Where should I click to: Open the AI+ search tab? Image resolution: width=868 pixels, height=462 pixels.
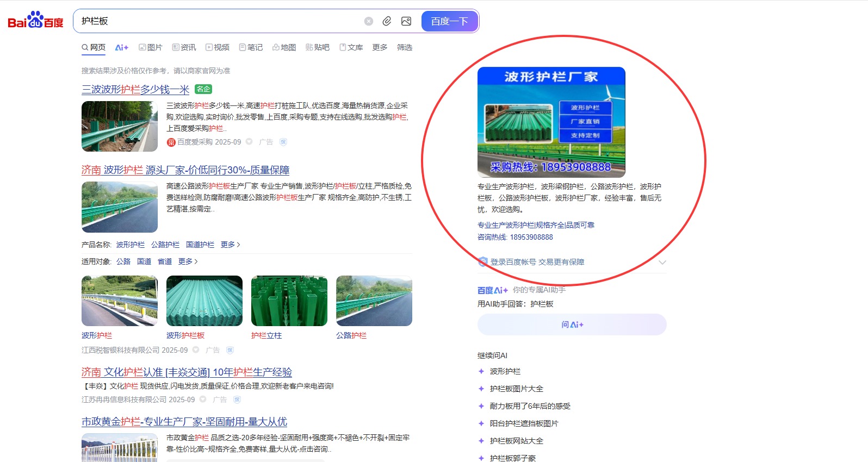121,47
